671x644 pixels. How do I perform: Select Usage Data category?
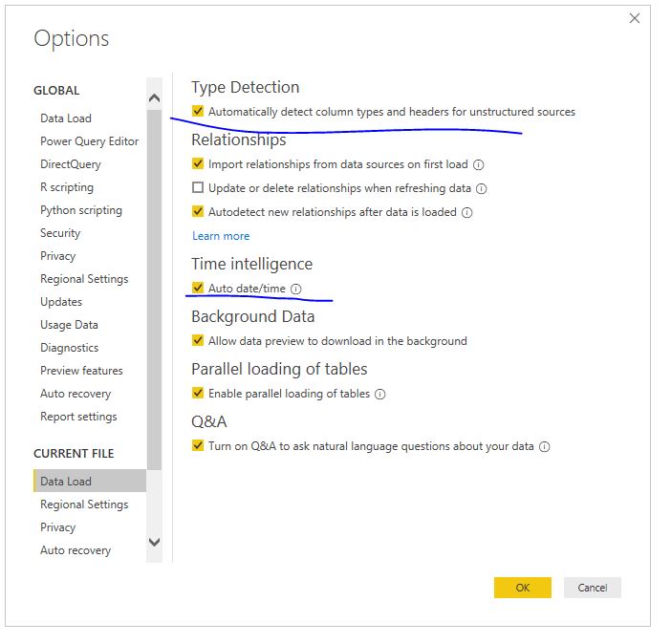click(69, 325)
